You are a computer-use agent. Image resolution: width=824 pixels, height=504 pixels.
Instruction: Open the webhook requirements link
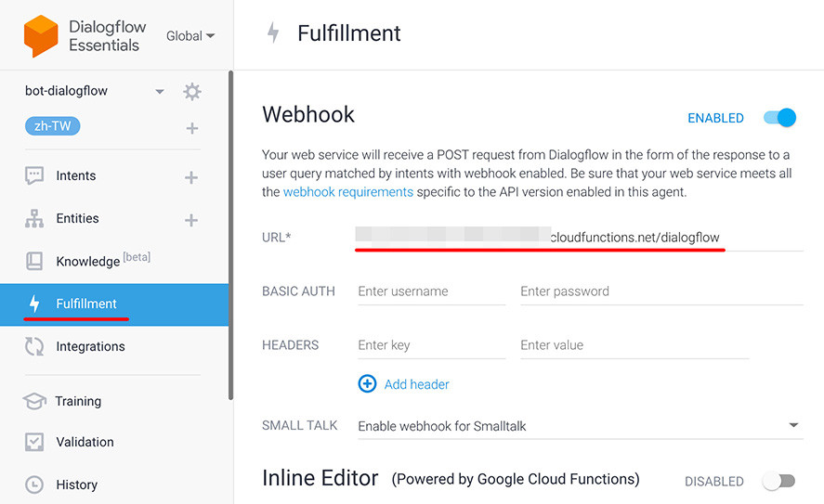(347, 192)
